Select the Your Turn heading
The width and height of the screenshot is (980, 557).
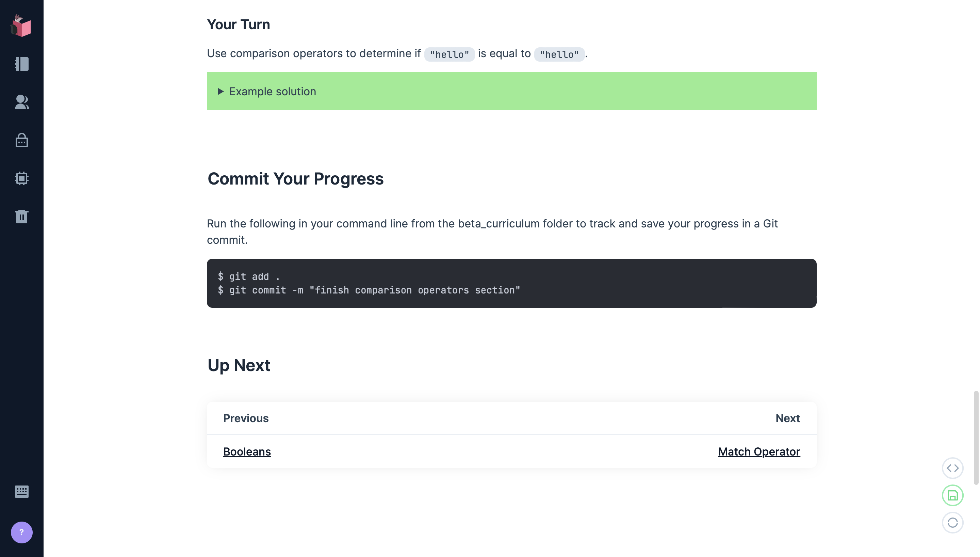(239, 24)
